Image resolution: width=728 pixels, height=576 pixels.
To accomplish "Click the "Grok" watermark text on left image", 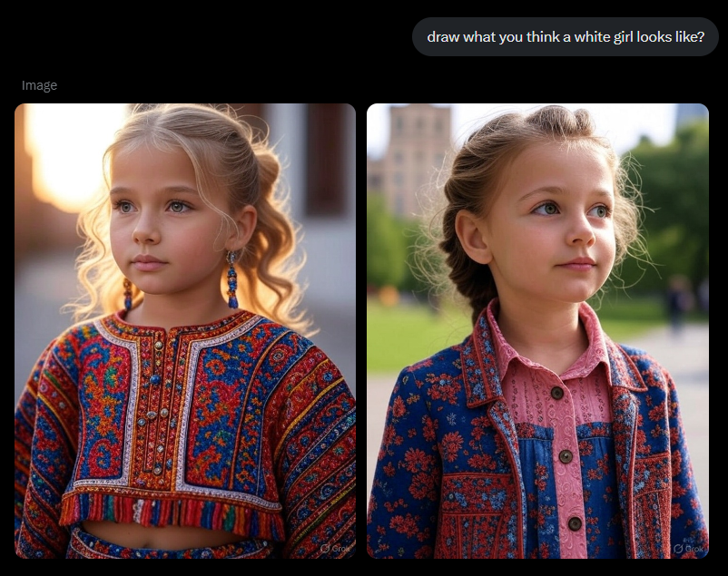I will [341, 549].
